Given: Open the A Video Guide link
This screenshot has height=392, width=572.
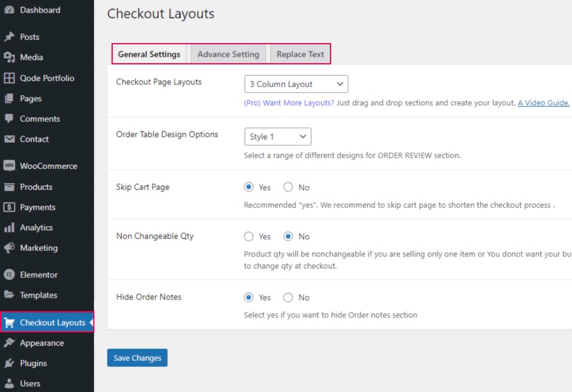Looking at the screenshot, I should (x=543, y=103).
